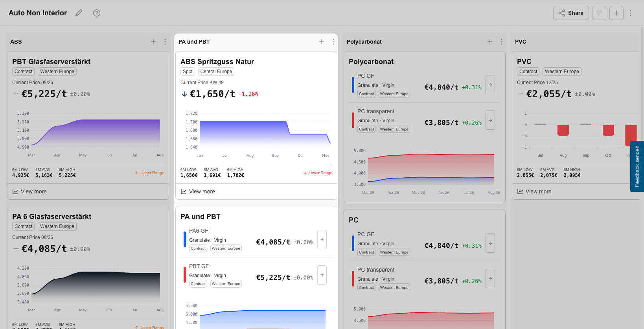Screen dimensions: 644x329
Task: Click Contract tag on PBT Glasfaserverstärkt
Action: [24, 72]
